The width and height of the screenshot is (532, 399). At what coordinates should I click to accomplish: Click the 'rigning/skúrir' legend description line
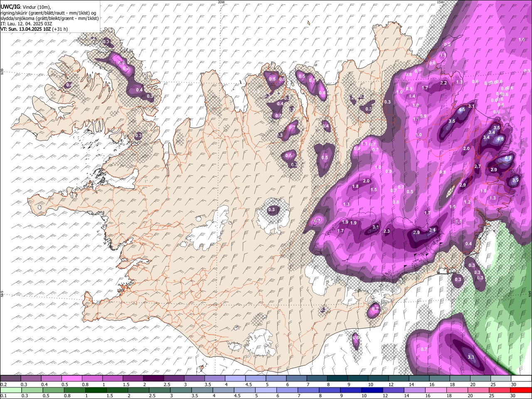pyautogui.click(x=48, y=13)
